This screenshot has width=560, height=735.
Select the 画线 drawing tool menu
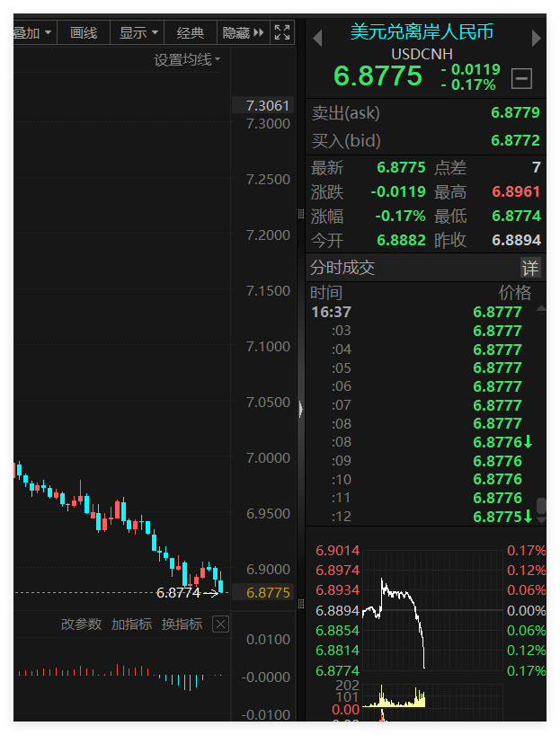pyautogui.click(x=84, y=33)
